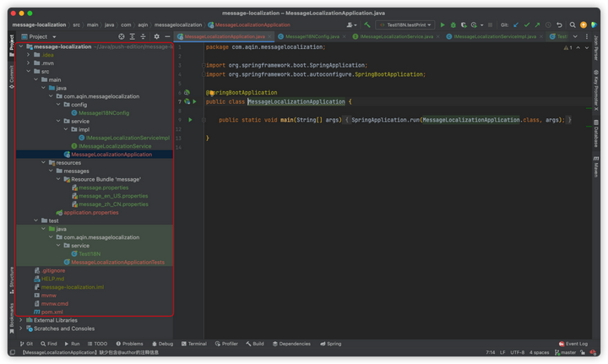
Task: Click the Collapse All icon in Project panel
Action: 144,36
